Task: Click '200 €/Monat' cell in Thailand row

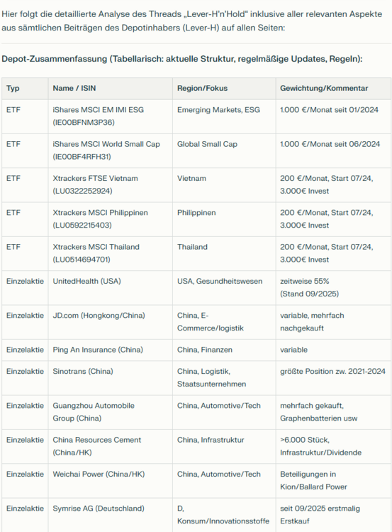Action: tap(333, 253)
